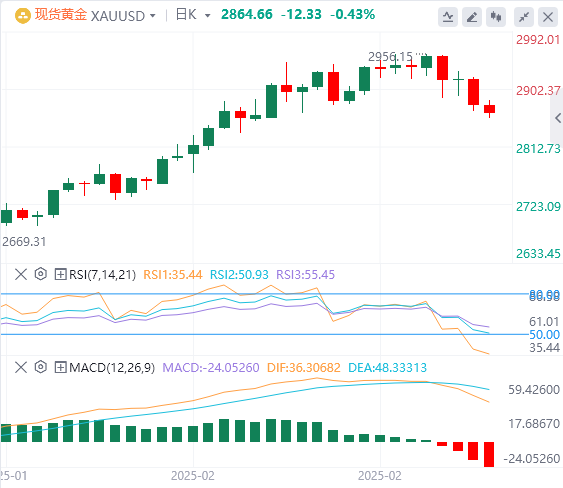This screenshot has width=563, height=488.
Task: Click price axis label 2992.01
Action: pos(538,40)
